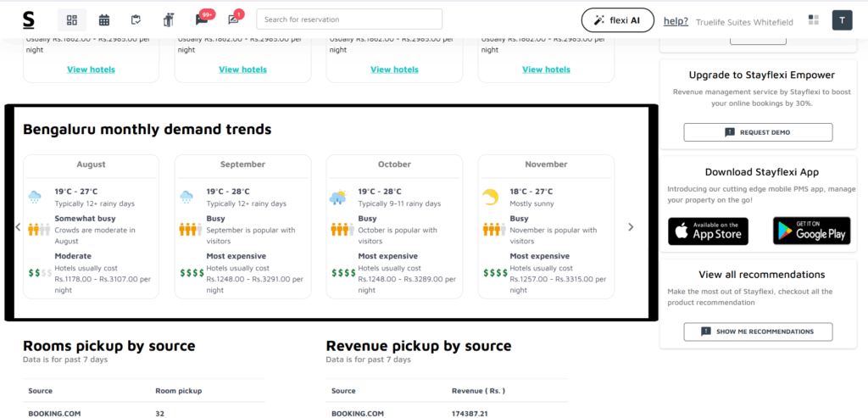This screenshot has width=868, height=418.
Task: Click BOOKING.COM in Rooms pickup table
Action: click(55, 413)
